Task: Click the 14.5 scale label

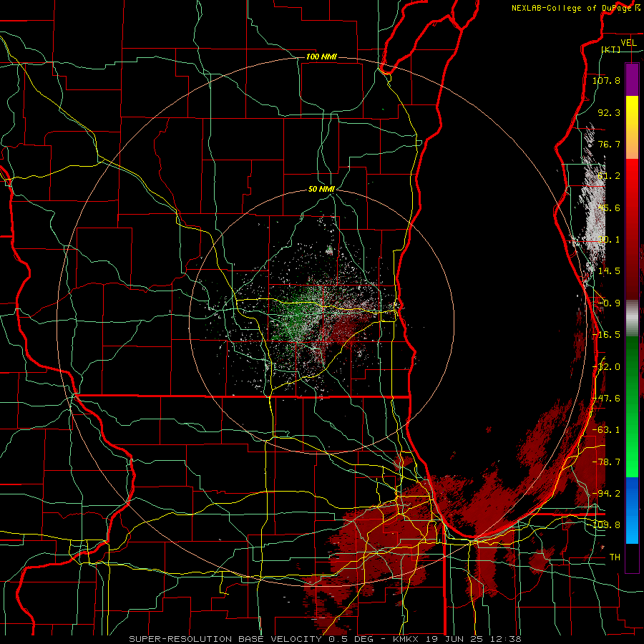Action: [x=609, y=271]
